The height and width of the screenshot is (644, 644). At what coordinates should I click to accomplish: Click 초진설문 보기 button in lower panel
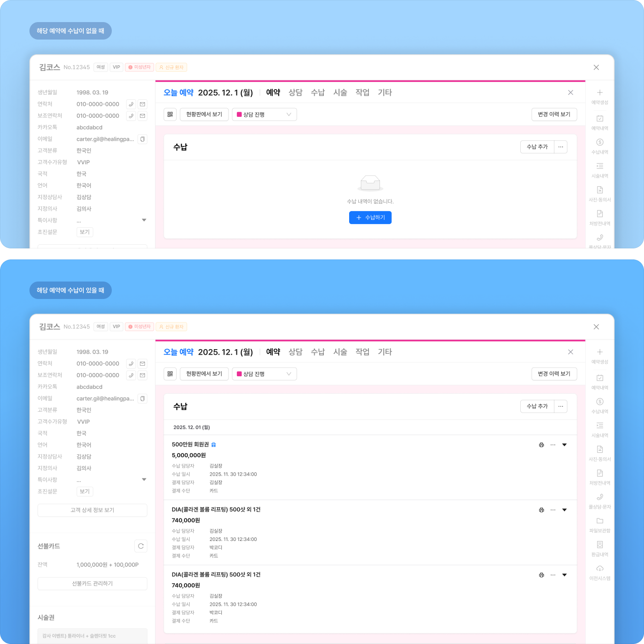[85, 492]
